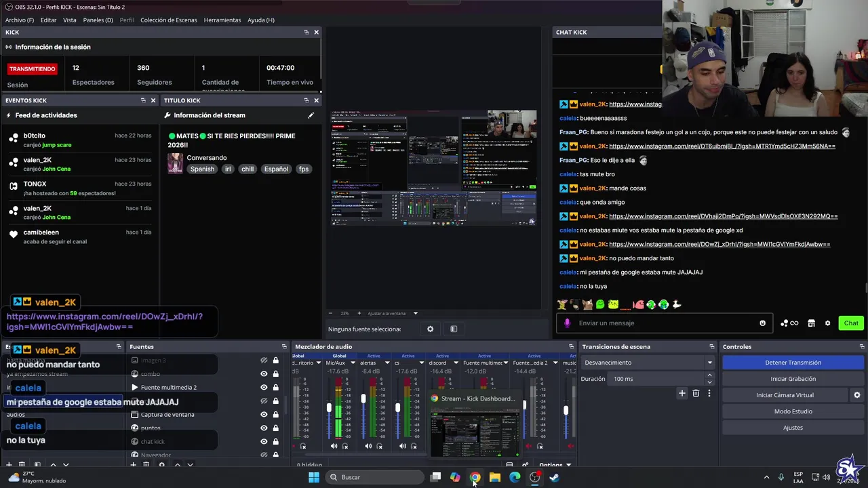Open Microsoft Edge from the taskbar
The width and height of the screenshot is (868, 488).
point(515,477)
